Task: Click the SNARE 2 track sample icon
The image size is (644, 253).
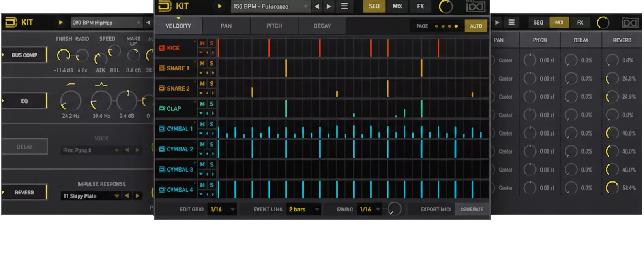Action: point(162,88)
